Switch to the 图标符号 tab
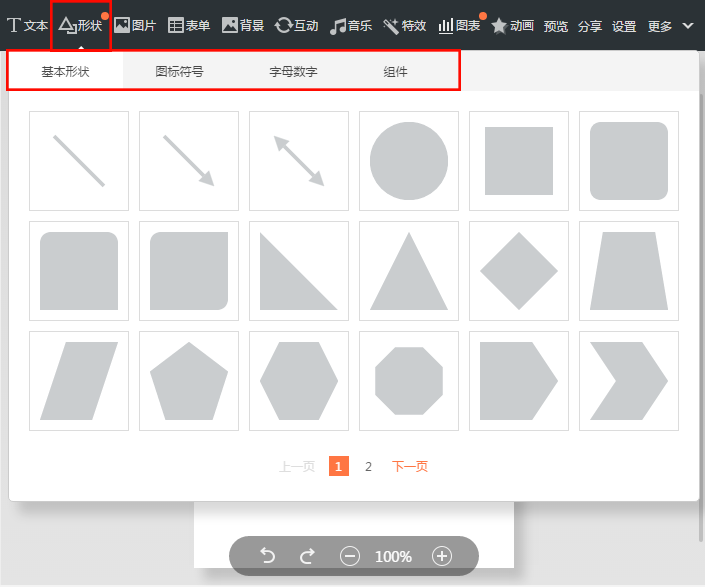The width and height of the screenshot is (705, 587). pyautogui.click(x=179, y=71)
